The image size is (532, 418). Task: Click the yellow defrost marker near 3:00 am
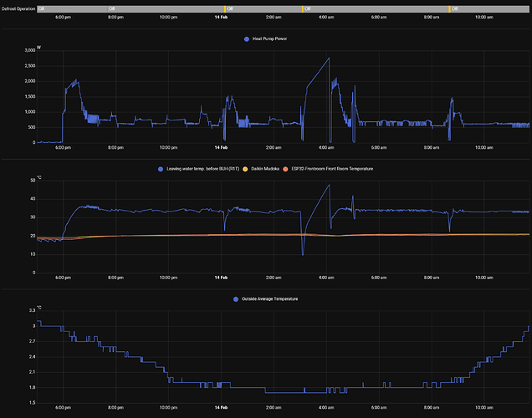(303, 9)
